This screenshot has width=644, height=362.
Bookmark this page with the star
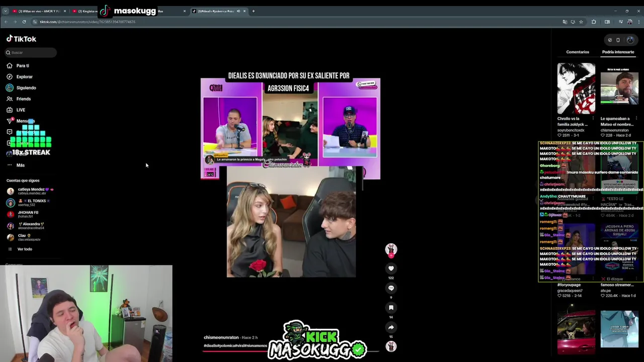tap(581, 22)
